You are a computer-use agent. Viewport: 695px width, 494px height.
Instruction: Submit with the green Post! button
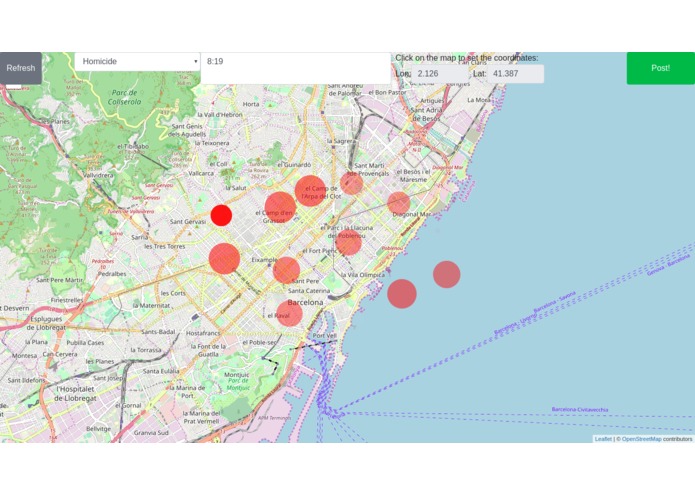[x=660, y=68]
